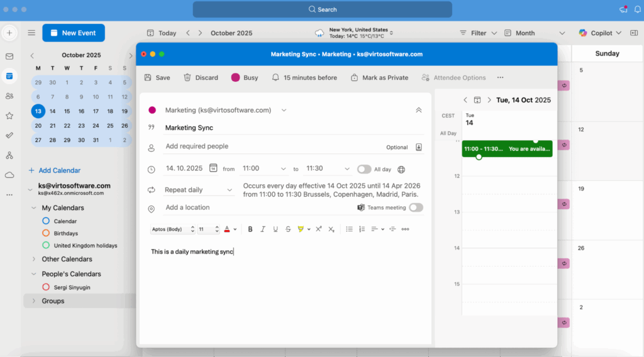The width and height of the screenshot is (644, 357).
Task: Click the Add a location field
Action: [x=258, y=207]
